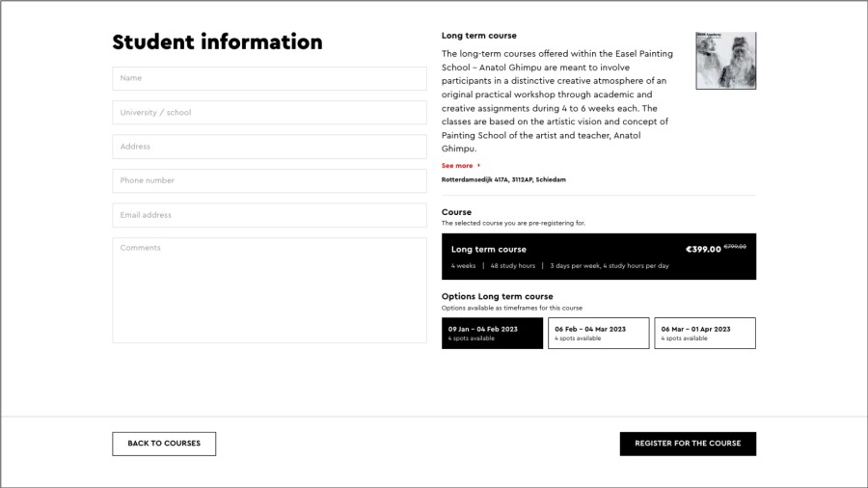The image size is (868, 488).
Task: Click the course description paragraph
Action: (x=556, y=101)
